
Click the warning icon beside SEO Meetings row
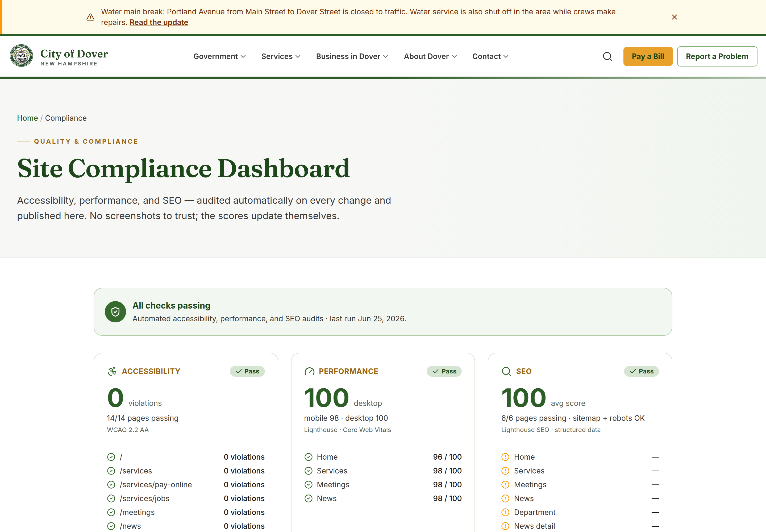click(505, 485)
